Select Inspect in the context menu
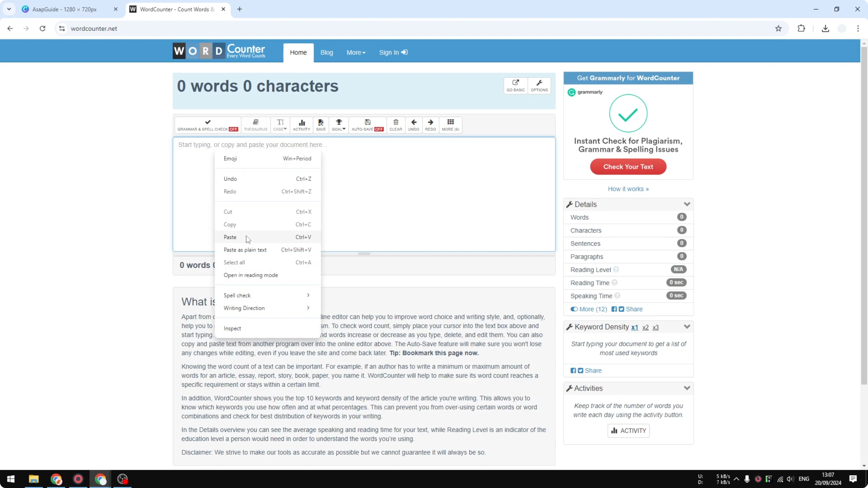The width and height of the screenshot is (868, 488). point(267,328)
